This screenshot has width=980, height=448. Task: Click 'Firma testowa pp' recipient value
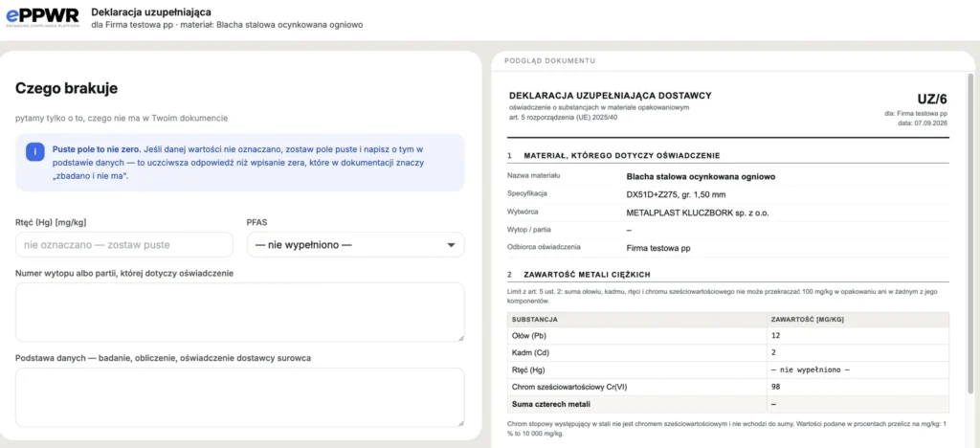(x=658, y=247)
